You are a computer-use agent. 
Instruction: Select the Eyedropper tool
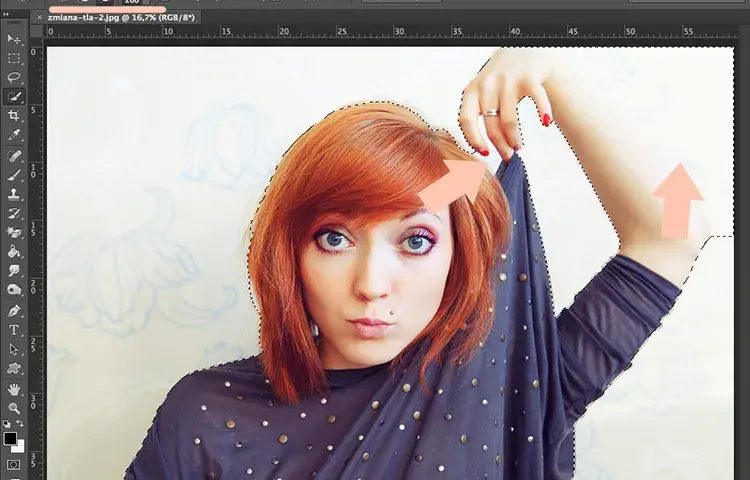(14, 135)
